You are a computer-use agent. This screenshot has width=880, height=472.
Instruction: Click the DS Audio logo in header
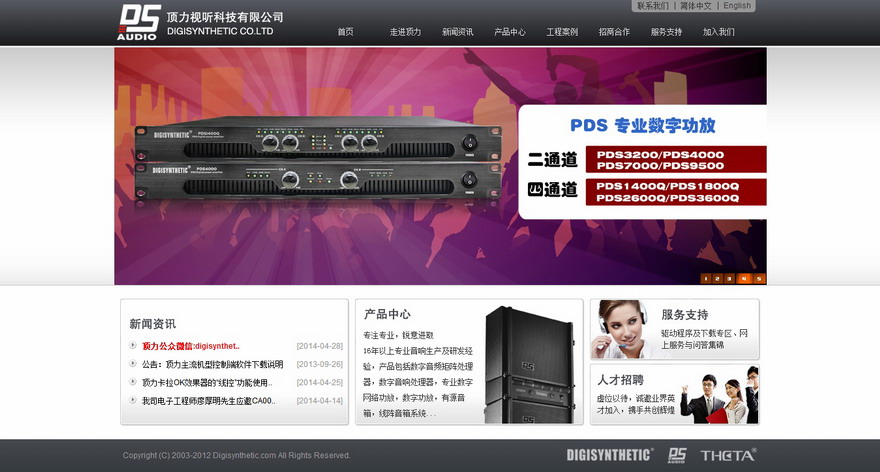tap(139, 22)
